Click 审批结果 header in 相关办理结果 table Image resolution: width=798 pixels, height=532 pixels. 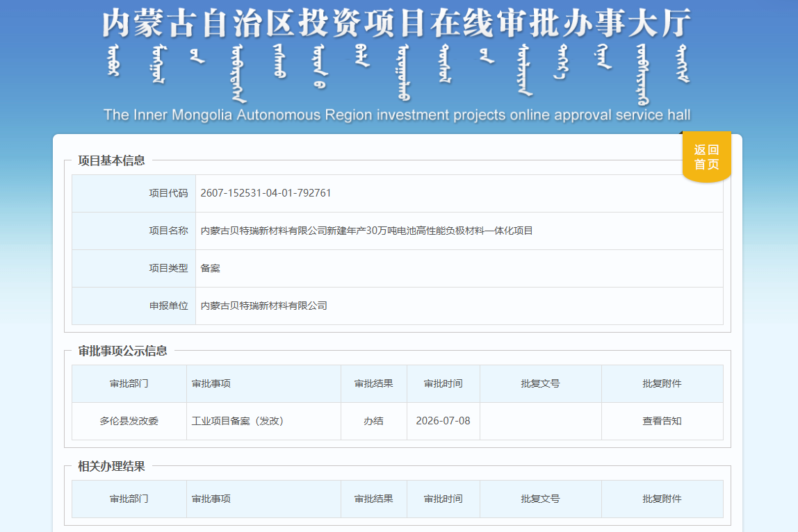(374, 499)
